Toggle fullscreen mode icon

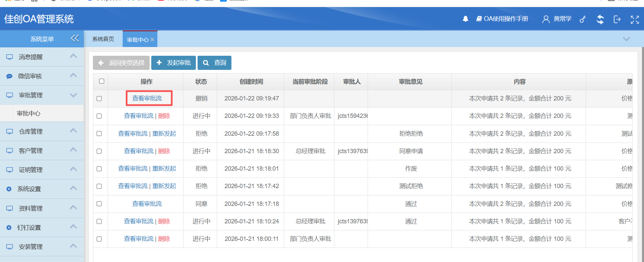pyautogui.click(x=635, y=19)
